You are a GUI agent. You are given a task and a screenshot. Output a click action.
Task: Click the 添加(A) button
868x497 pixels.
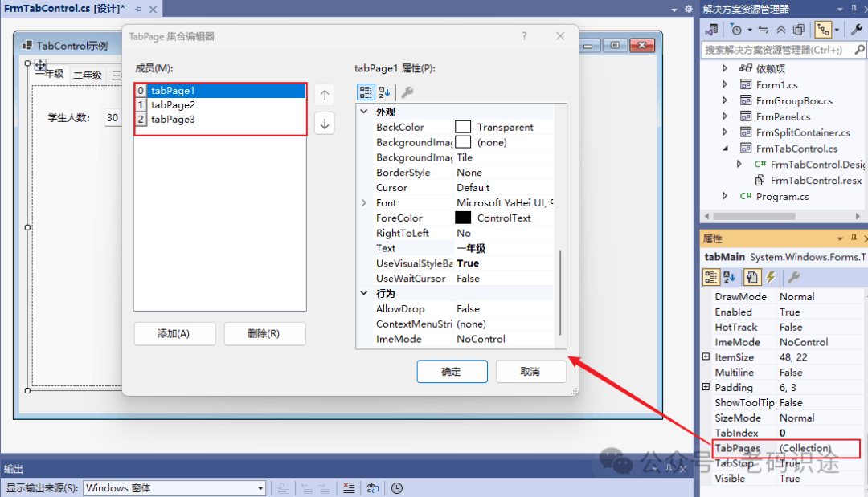click(x=174, y=333)
